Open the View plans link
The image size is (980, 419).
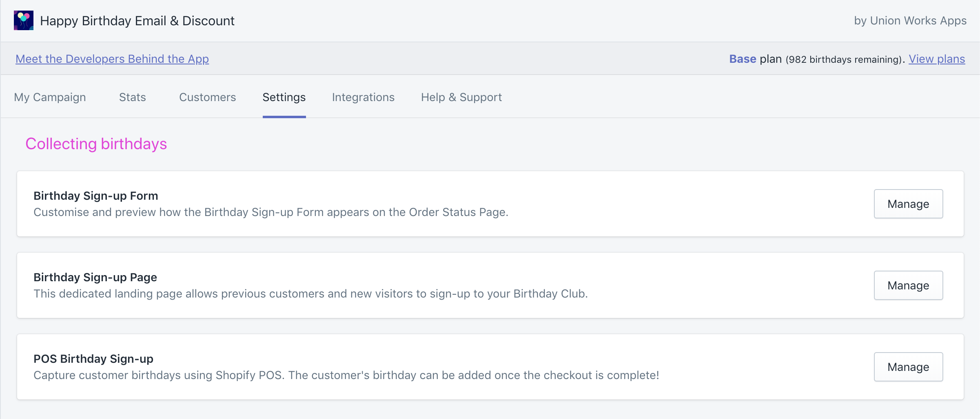click(936, 59)
